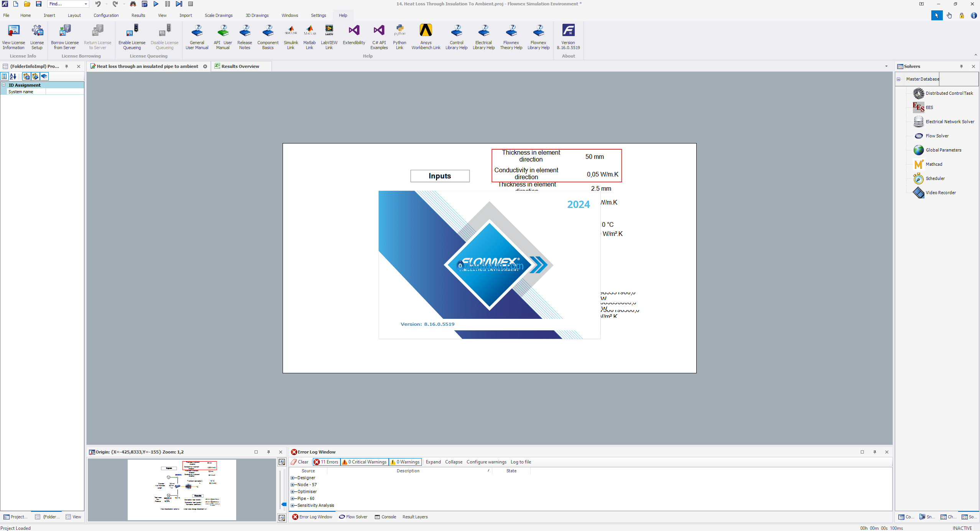The width and height of the screenshot is (980, 531).
Task: Open Component Basics help
Action: (268, 37)
